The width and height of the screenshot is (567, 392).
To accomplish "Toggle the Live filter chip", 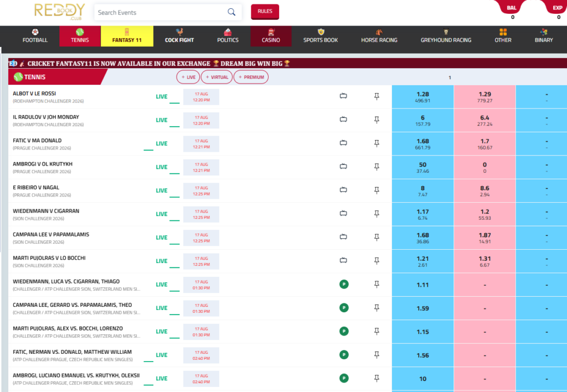I will (x=188, y=77).
